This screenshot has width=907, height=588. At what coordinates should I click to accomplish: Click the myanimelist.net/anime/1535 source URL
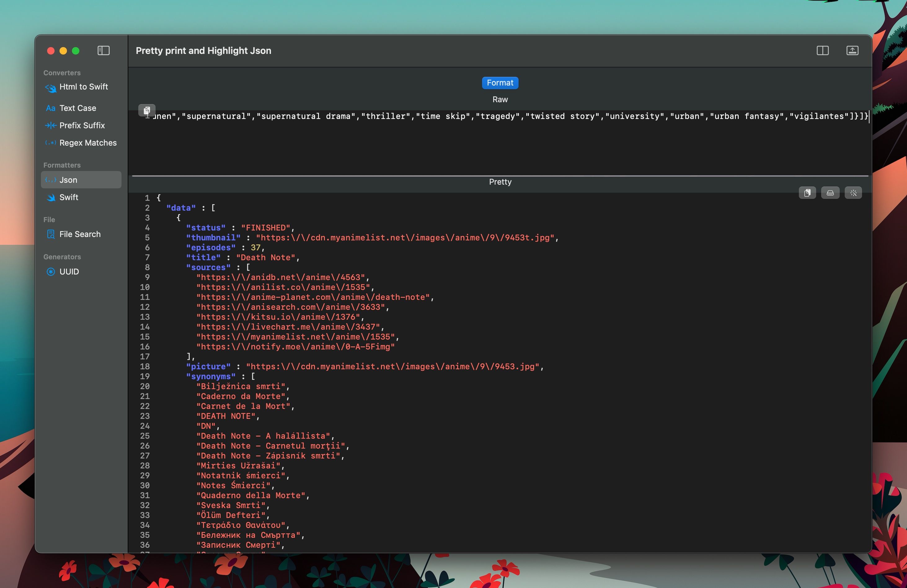click(295, 337)
